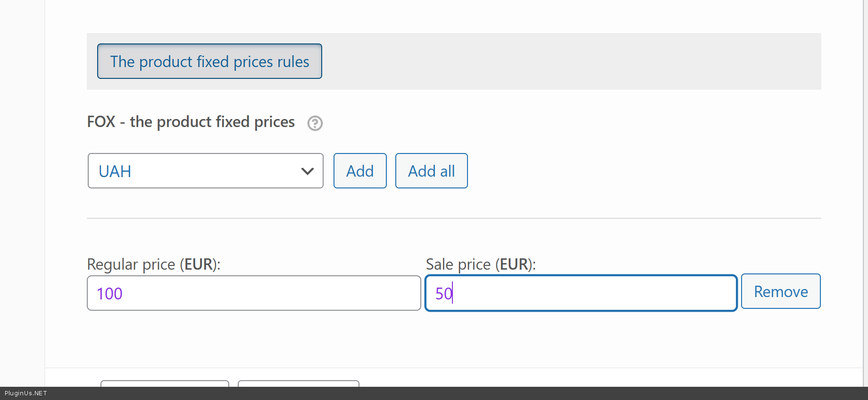Click the Regular price (EUR) label
868x400 pixels.
(x=153, y=264)
